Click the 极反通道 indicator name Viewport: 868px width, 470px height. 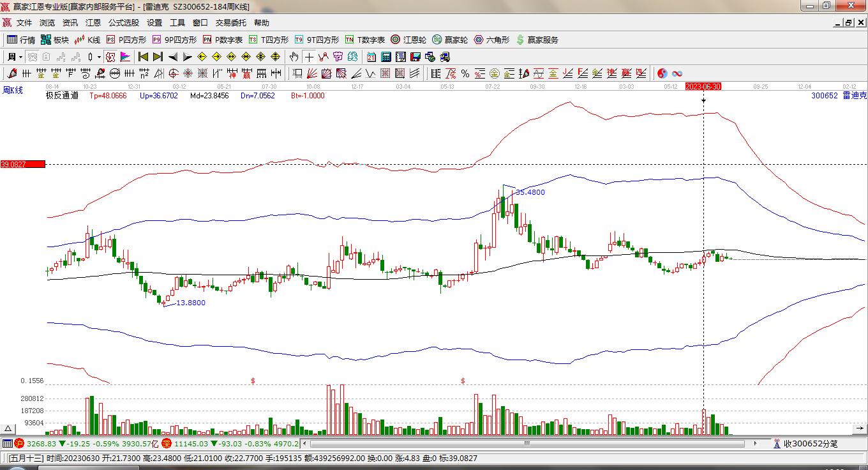(62, 96)
